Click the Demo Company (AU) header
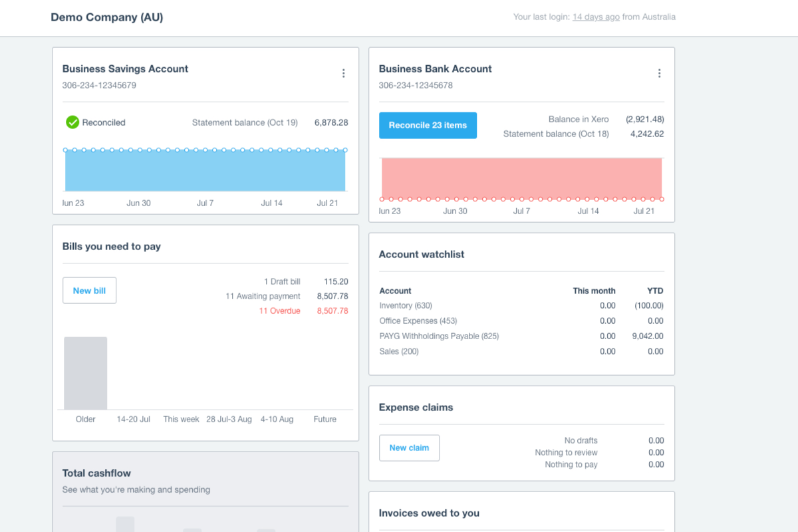The height and width of the screenshot is (532, 798). 107,17
